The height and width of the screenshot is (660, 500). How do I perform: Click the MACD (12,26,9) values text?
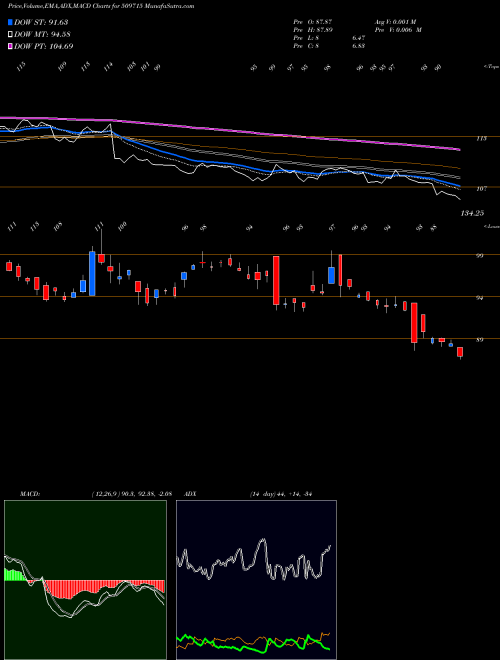coord(131,494)
